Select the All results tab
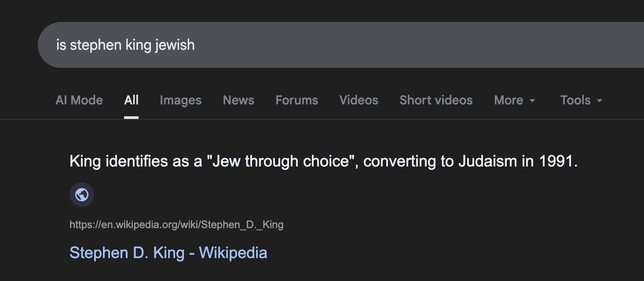Screen dimensions: 644x281 point(131,100)
